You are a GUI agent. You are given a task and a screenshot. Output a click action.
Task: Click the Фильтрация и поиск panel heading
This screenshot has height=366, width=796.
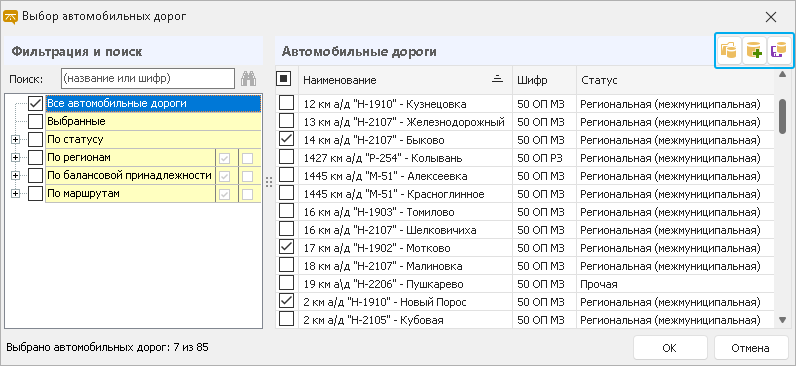tap(77, 52)
